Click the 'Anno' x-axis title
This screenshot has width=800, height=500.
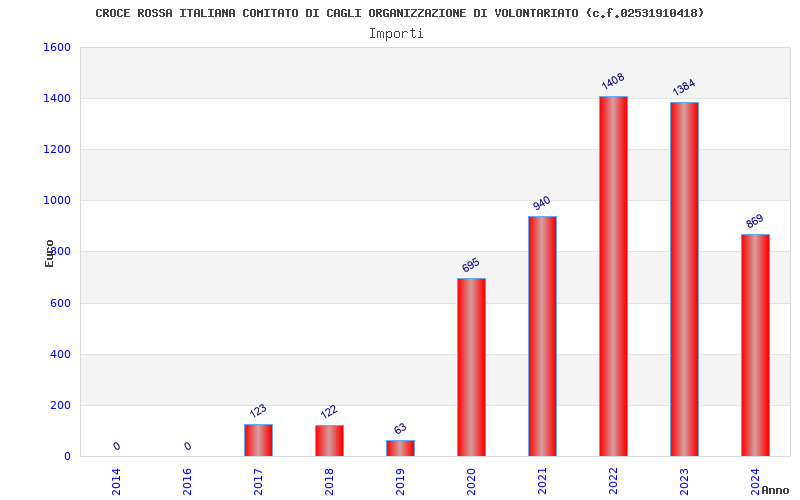(x=775, y=490)
